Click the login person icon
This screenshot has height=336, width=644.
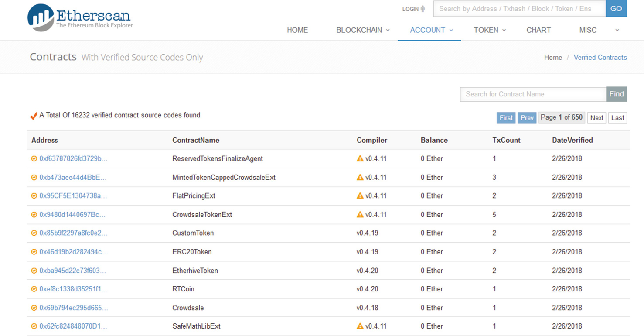(x=423, y=9)
